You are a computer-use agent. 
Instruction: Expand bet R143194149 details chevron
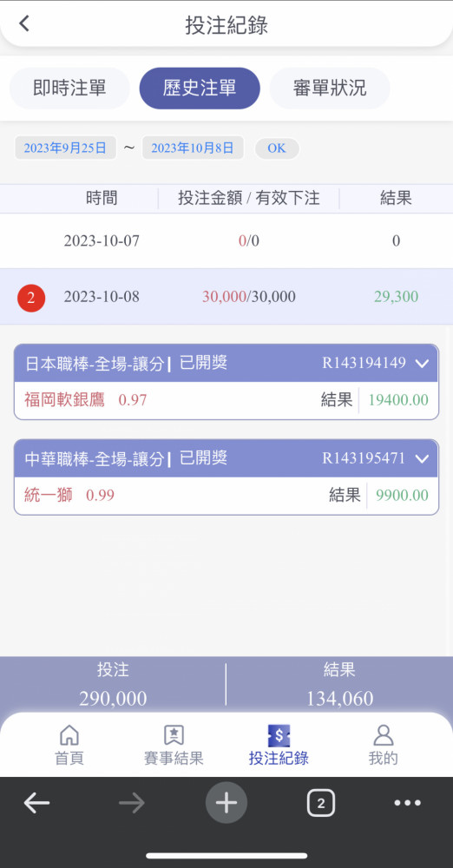click(x=422, y=364)
